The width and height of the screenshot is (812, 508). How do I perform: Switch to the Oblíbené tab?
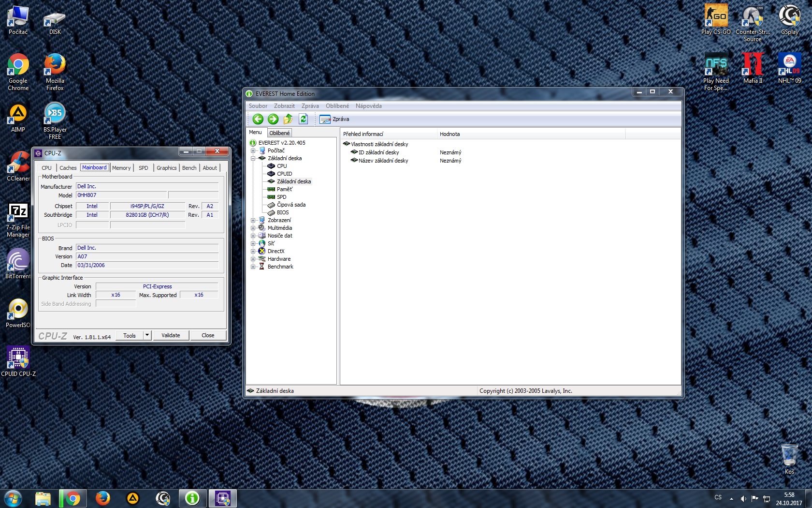[279, 133]
